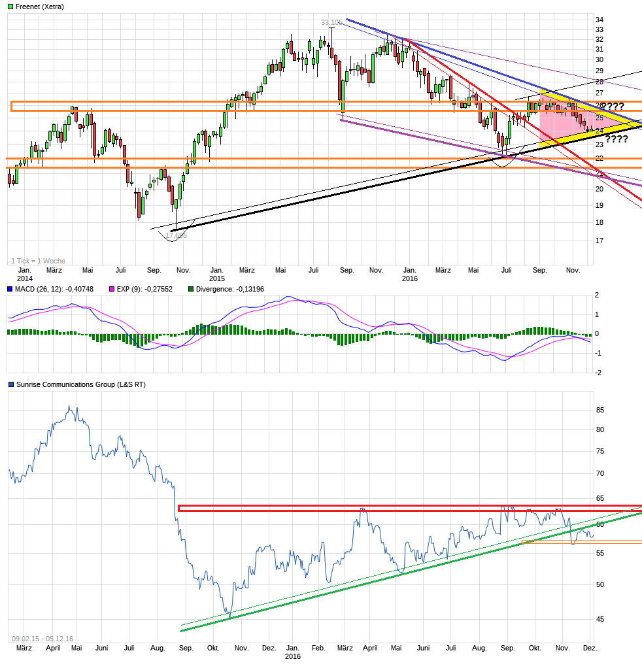Click 'Jan. 2015' on Freenet time axis
This screenshot has height=672, width=642.
(x=216, y=275)
